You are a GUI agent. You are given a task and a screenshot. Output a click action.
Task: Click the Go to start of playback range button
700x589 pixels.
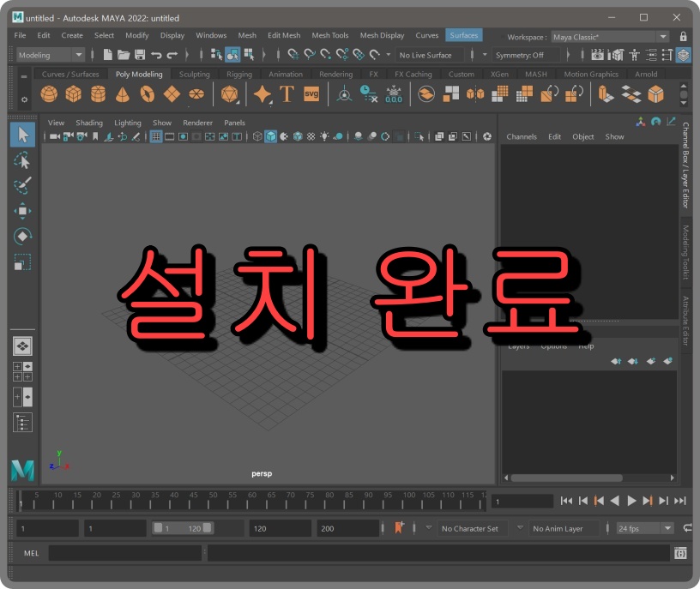click(567, 501)
